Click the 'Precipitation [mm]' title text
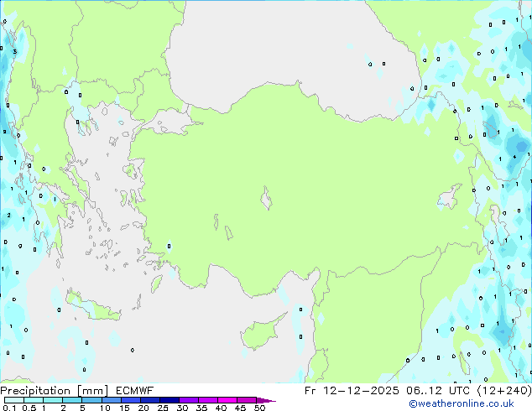 coord(55,391)
